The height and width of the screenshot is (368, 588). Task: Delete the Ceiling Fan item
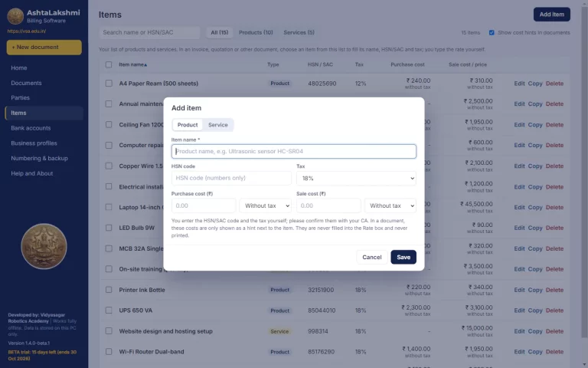tap(554, 125)
